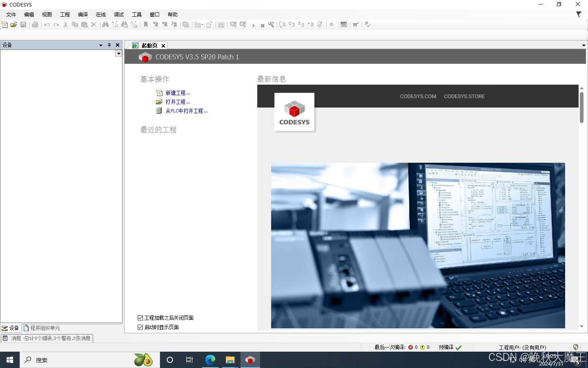This screenshot has height=368, width=588.
Task: Open the 在线 menu
Action: click(101, 14)
